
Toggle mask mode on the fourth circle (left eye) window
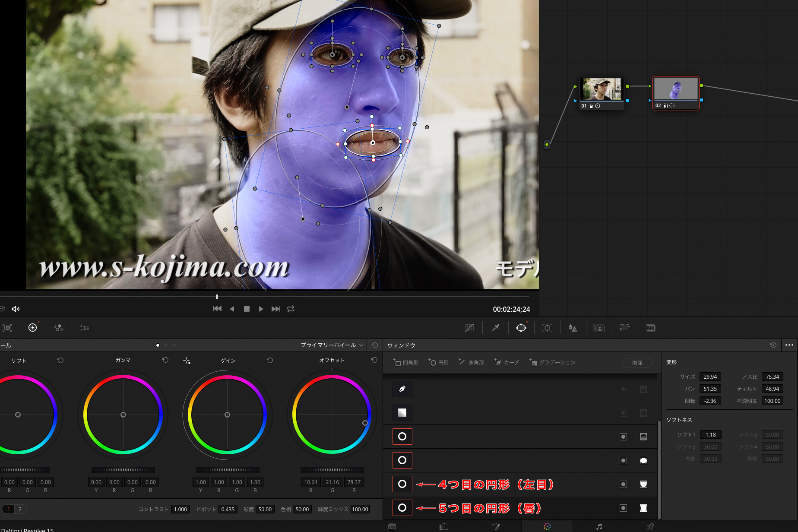pyautogui.click(x=643, y=484)
